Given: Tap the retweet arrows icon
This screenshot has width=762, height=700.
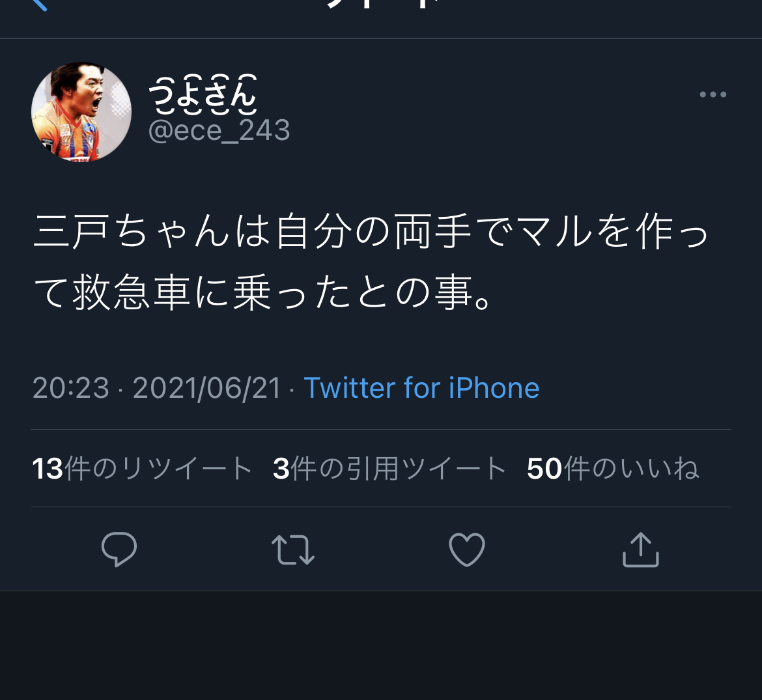Looking at the screenshot, I should [293, 550].
